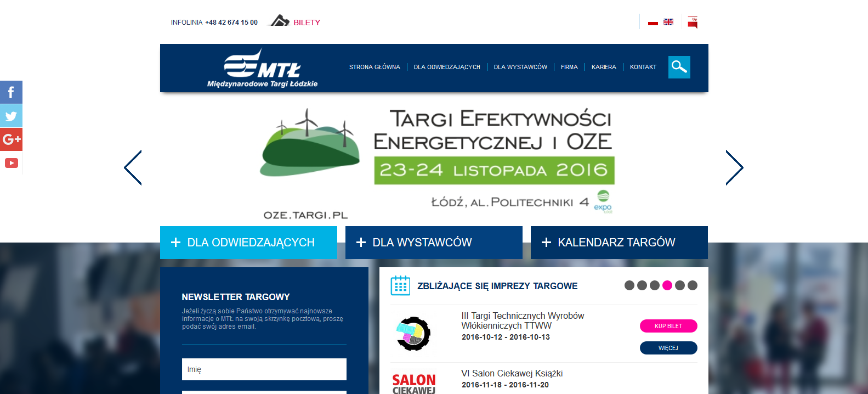
Task: Click the MTŁ logo
Action: [262, 68]
